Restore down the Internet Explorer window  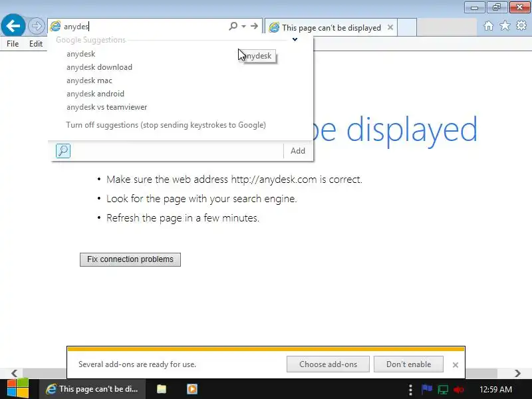point(497,7)
